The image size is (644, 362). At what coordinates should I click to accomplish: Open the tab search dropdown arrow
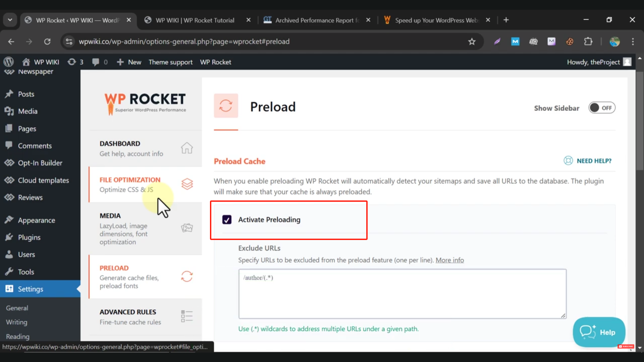point(10,20)
